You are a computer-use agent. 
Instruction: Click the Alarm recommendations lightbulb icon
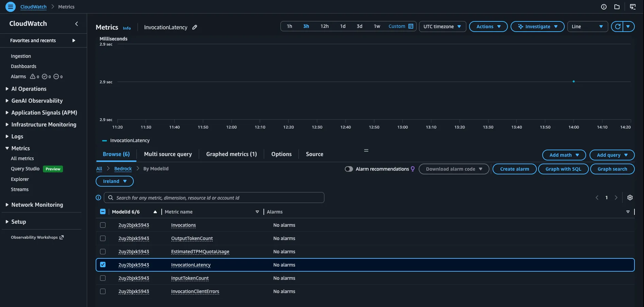tap(413, 169)
